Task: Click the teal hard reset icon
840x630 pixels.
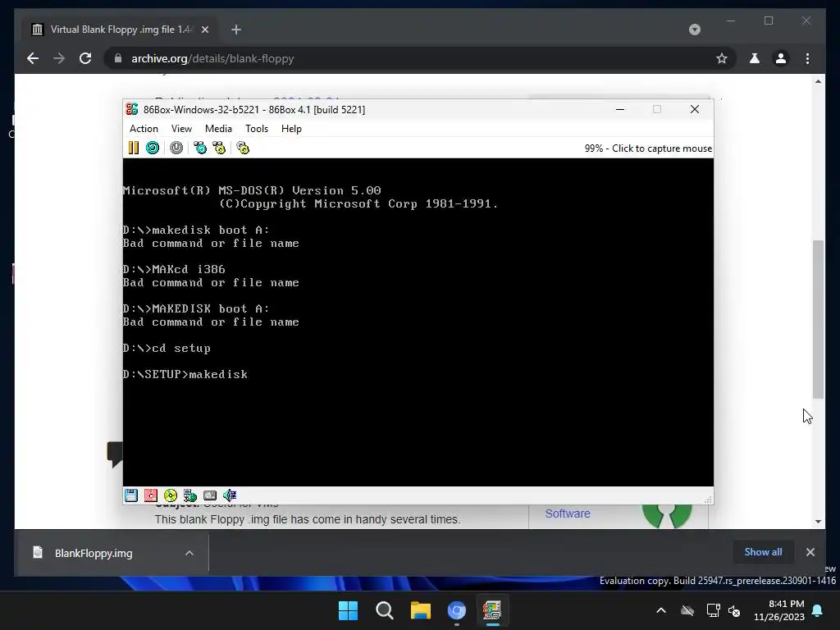Action: (x=153, y=148)
